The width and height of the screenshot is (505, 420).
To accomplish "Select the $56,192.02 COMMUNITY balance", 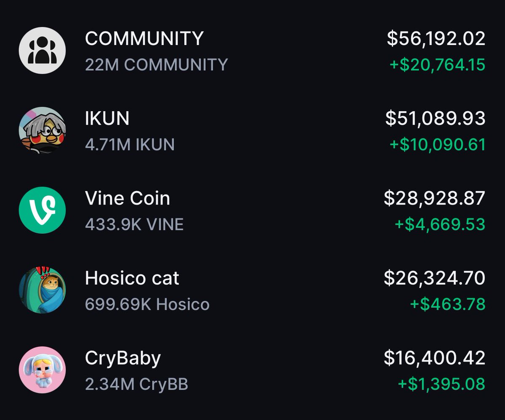I will tap(436, 39).
